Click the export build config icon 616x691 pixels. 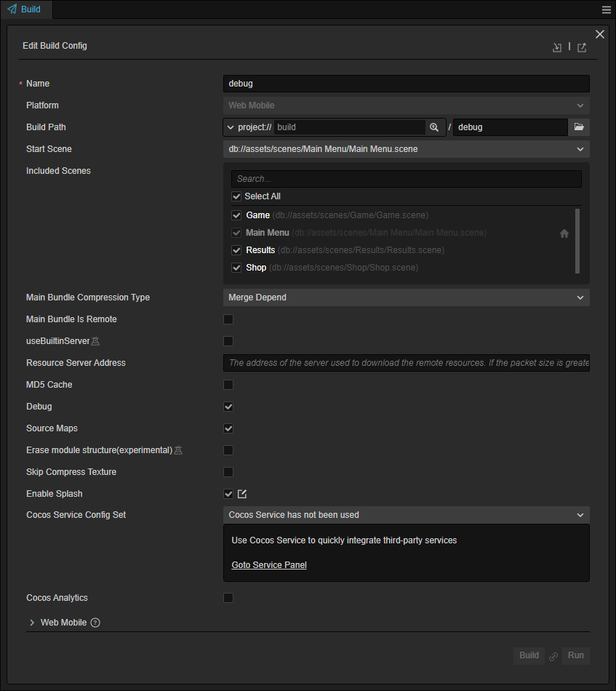[x=582, y=47]
